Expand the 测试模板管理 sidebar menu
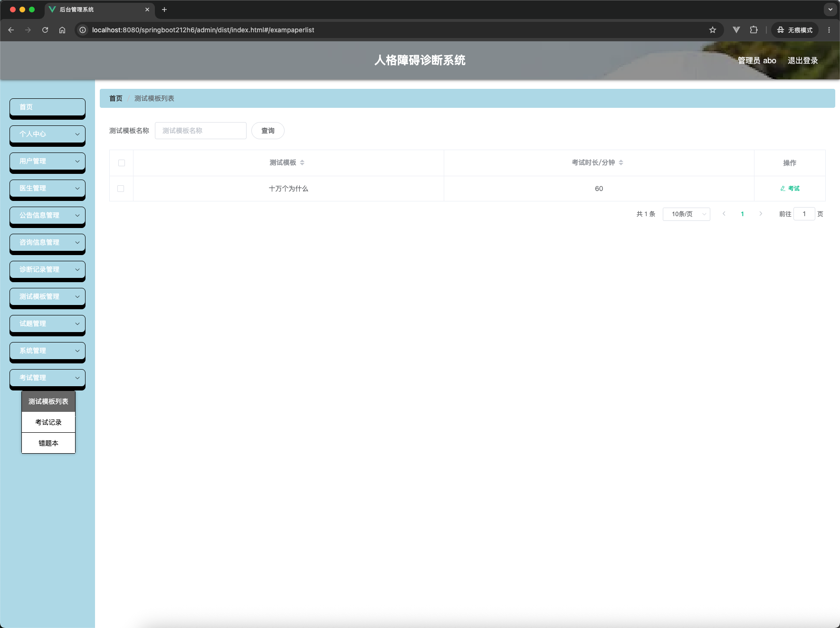Image resolution: width=840 pixels, height=628 pixels. point(48,296)
